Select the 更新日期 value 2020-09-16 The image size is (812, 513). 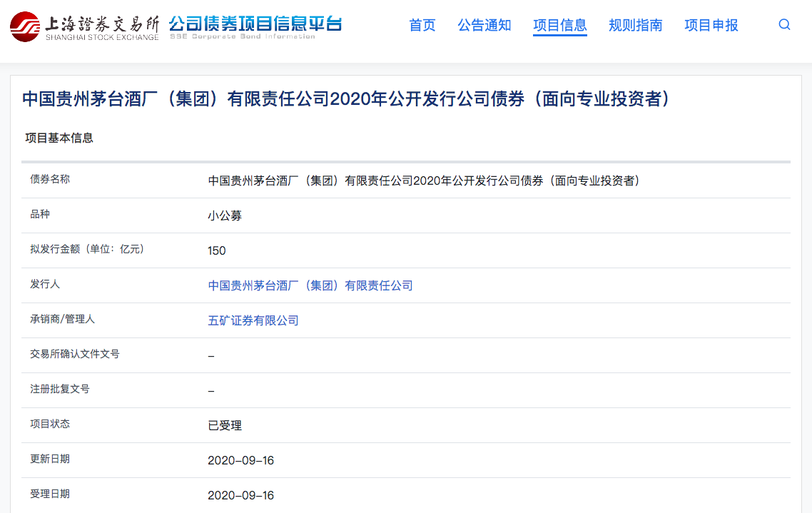pyautogui.click(x=240, y=460)
